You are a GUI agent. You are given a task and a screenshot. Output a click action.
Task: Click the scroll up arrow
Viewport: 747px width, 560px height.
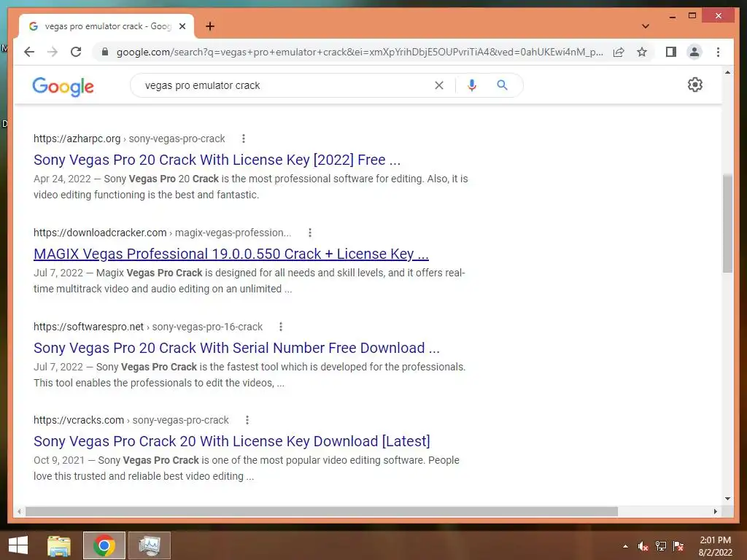click(727, 72)
